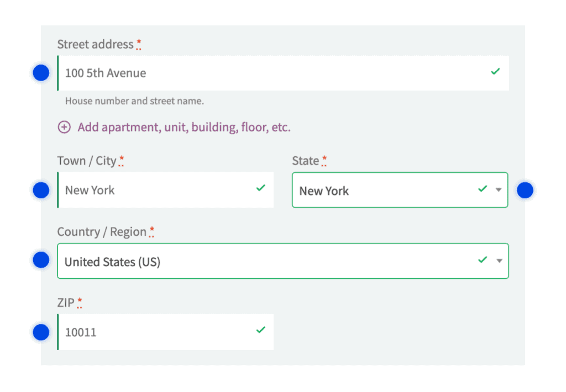Viewport: 566px width, 392px height.
Task: Click the checkmark in Country / Region field
Action: 481,260
